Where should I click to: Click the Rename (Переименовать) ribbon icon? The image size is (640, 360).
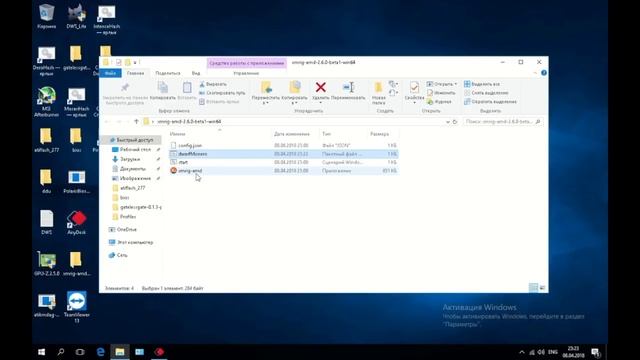348,87
